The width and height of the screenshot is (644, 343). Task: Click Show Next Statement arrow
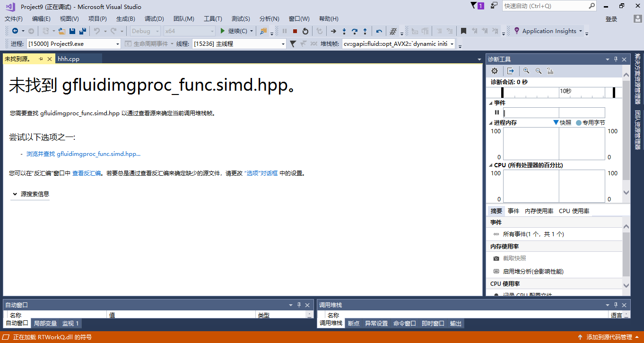pos(333,31)
